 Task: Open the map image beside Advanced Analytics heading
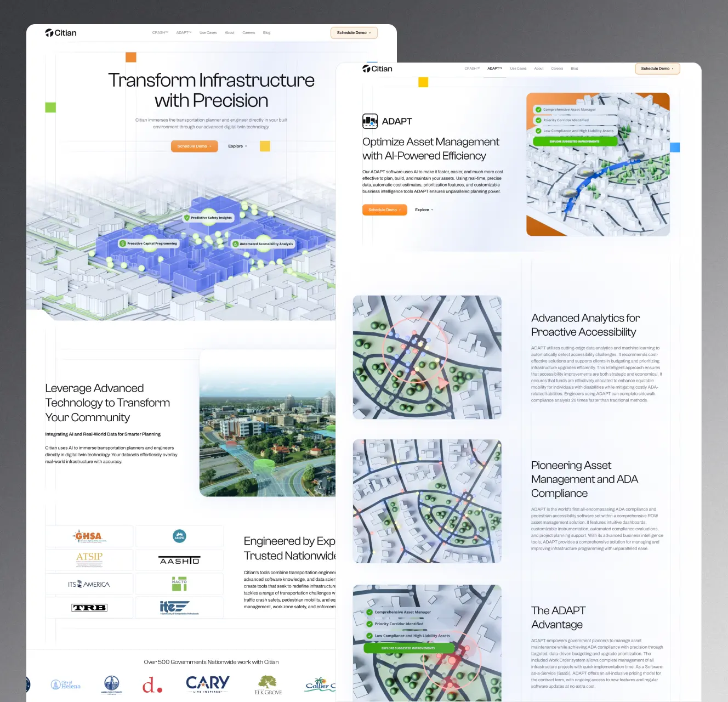[x=427, y=357]
